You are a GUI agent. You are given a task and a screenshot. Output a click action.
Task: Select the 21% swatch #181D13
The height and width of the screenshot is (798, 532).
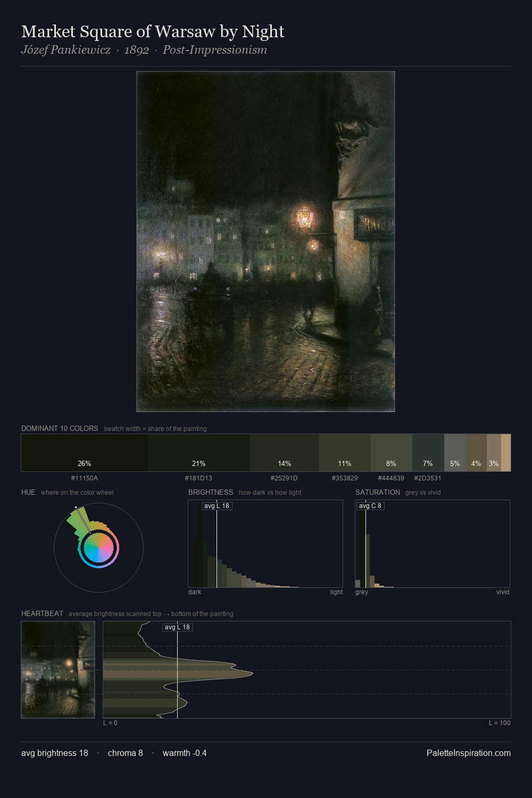tap(199, 453)
